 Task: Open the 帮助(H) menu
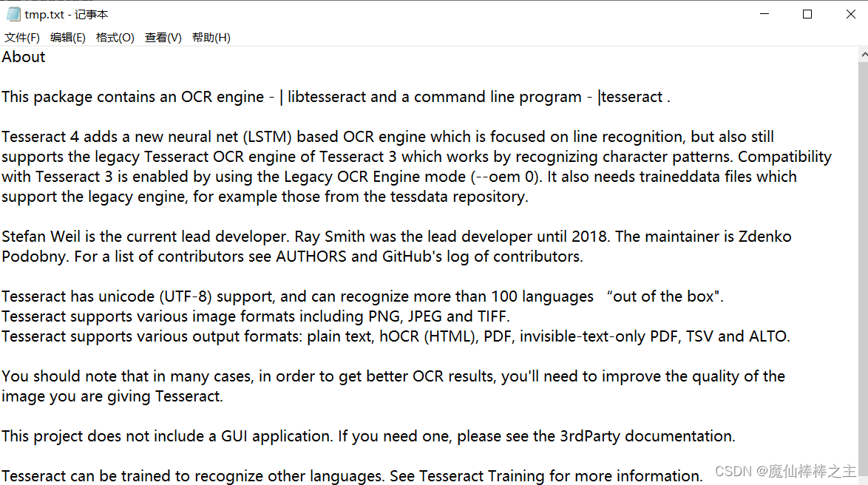point(211,38)
